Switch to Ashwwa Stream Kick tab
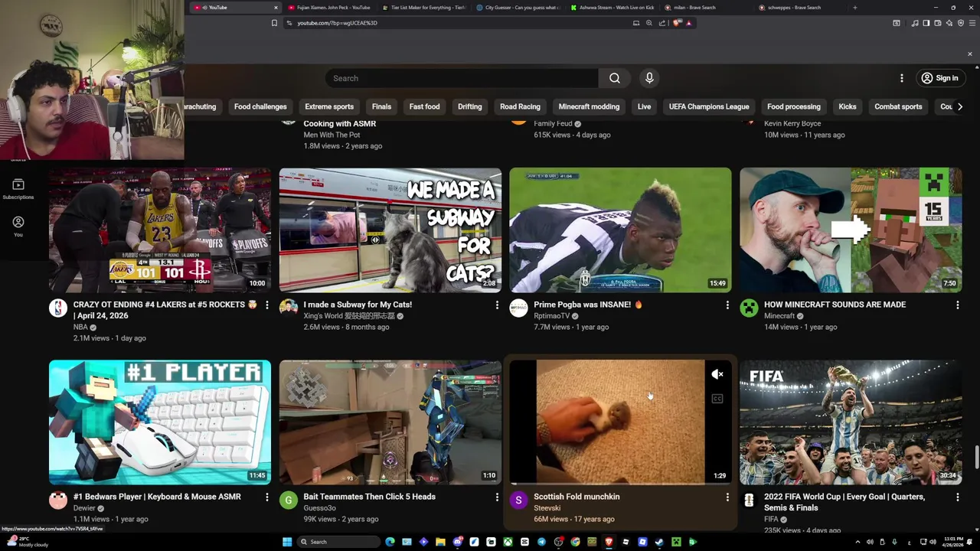This screenshot has width=980, height=551. (612, 8)
